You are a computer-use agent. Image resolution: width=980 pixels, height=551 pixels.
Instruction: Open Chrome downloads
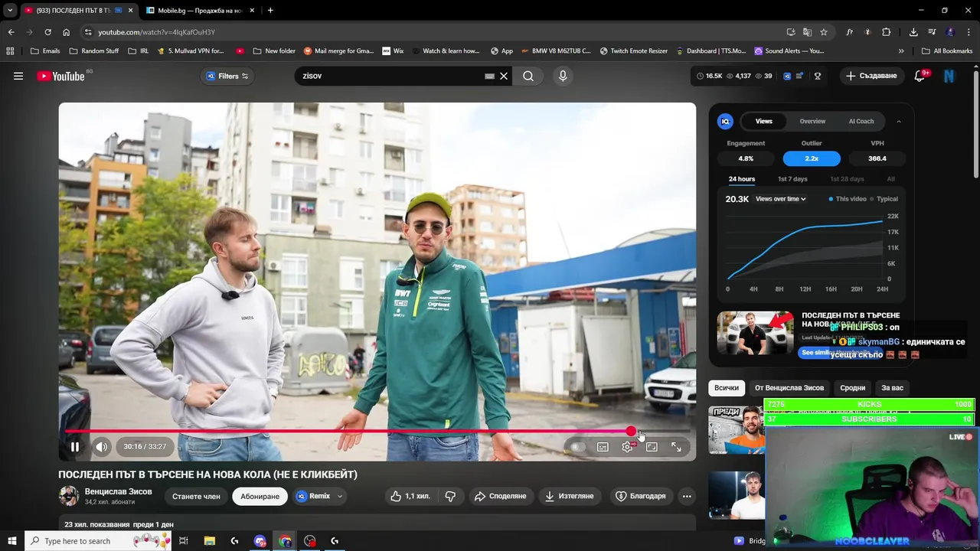coord(913,32)
